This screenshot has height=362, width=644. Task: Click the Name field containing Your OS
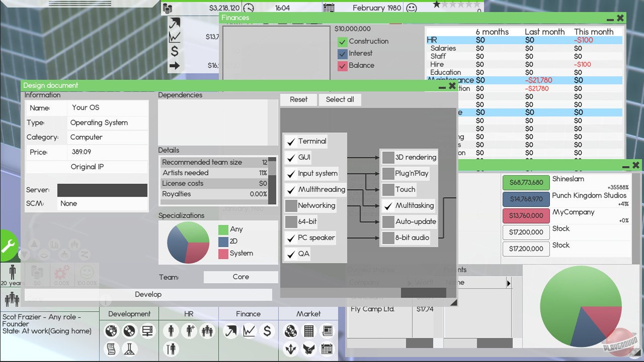[x=108, y=108]
